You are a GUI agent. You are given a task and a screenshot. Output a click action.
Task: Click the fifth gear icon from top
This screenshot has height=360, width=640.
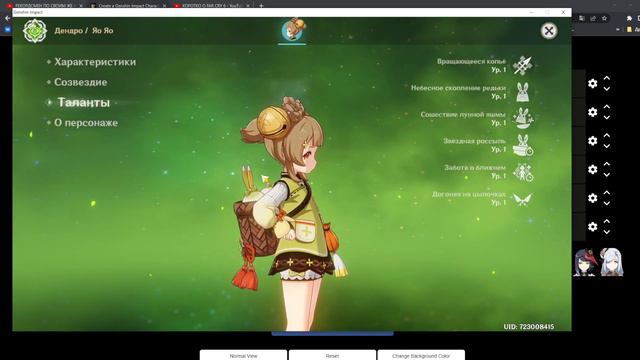pyautogui.click(x=593, y=198)
